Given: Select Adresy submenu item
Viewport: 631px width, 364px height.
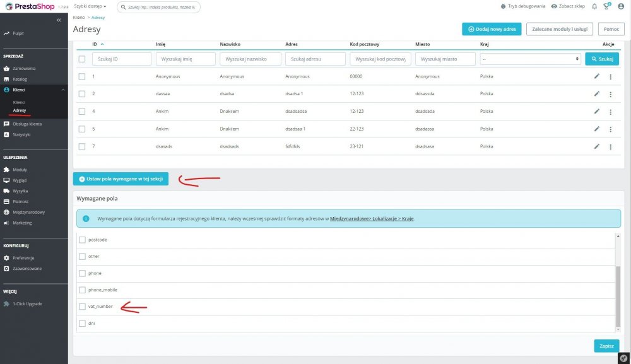Looking at the screenshot, I should pyautogui.click(x=20, y=110).
